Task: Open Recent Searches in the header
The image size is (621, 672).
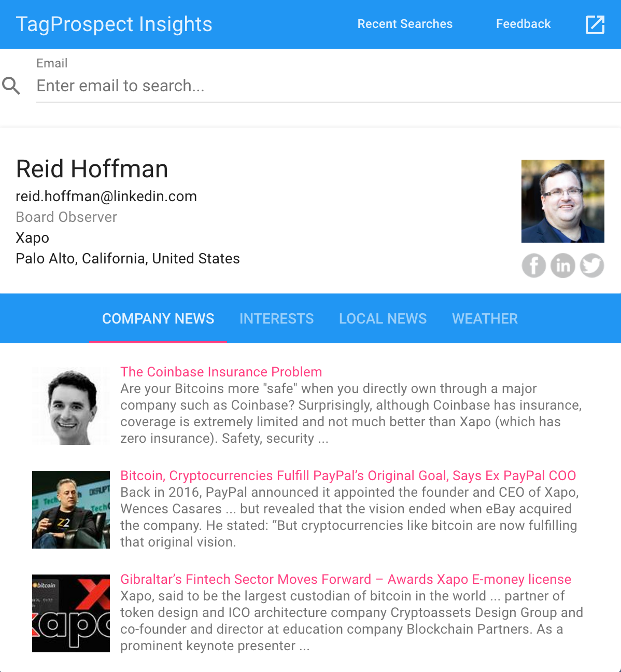Action: tap(405, 24)
